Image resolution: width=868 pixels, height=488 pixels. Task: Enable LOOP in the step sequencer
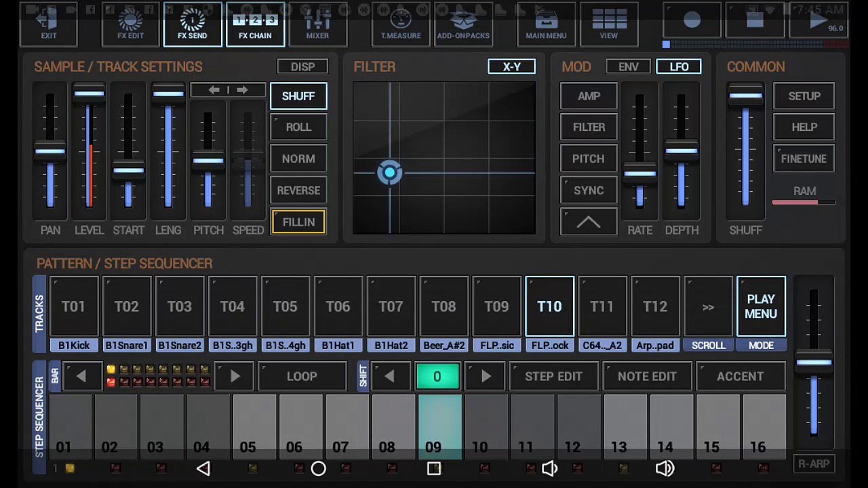coord(302,376)
